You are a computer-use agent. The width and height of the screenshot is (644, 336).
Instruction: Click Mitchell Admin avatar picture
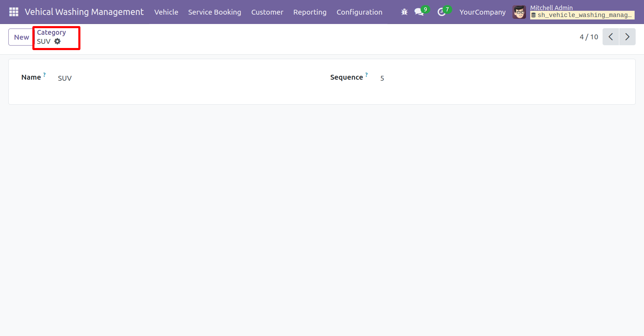click(519, 12)
